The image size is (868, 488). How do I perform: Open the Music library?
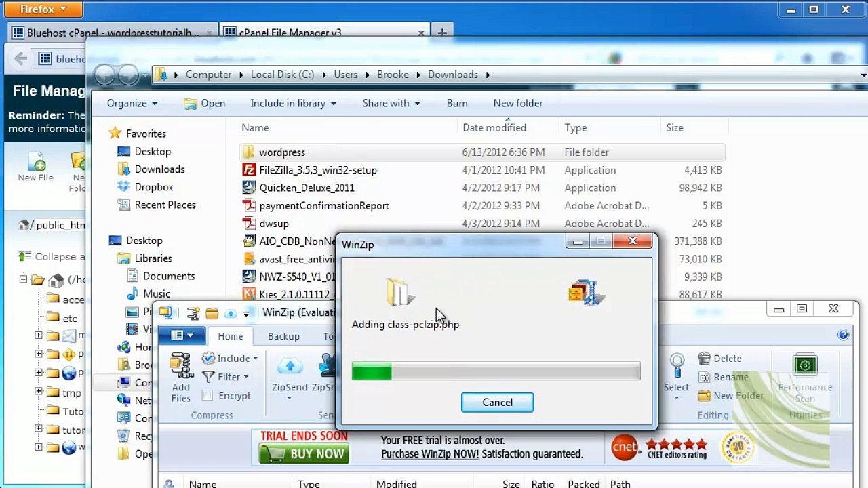[149, 293]
